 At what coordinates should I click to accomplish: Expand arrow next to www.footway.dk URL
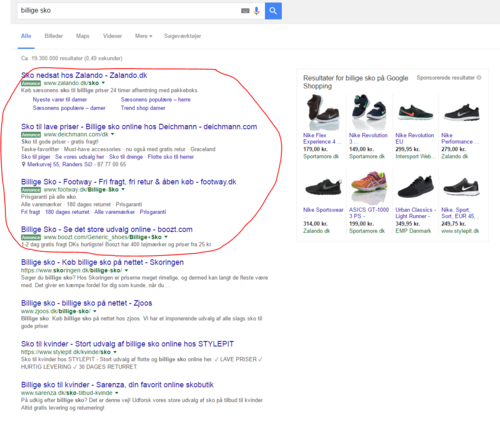[x=123, y=189]
